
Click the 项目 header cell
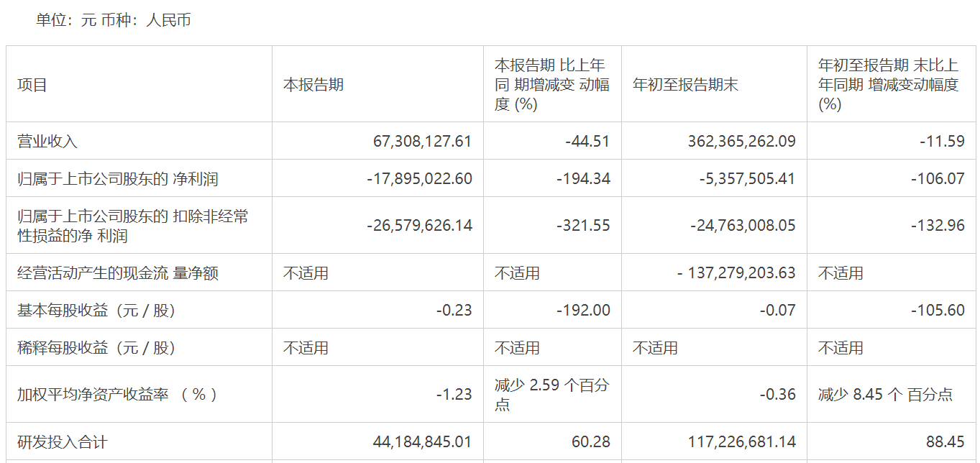pos(32,85)
